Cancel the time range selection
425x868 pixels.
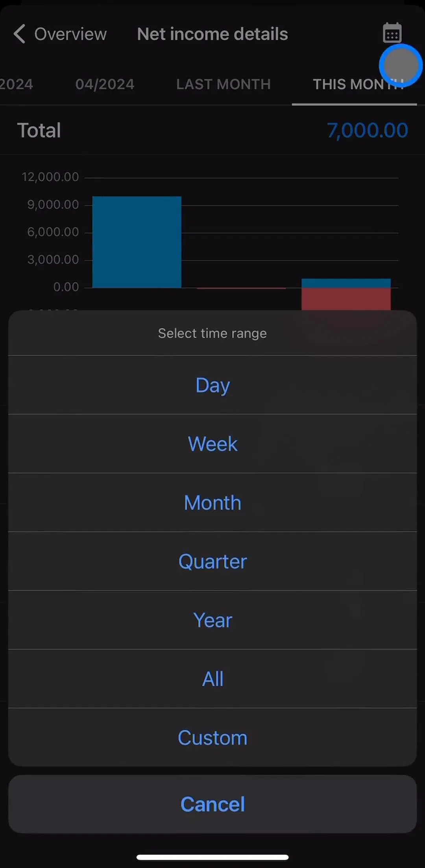[213, 804]
